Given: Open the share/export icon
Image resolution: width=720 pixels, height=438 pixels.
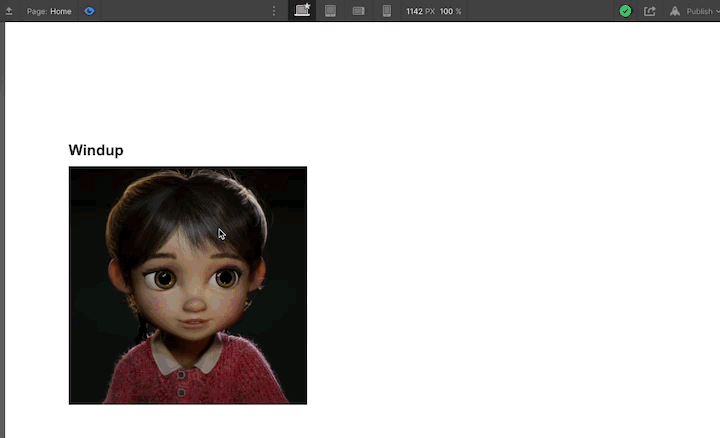Looking at the screenshot, I should (x=650, y=11).
